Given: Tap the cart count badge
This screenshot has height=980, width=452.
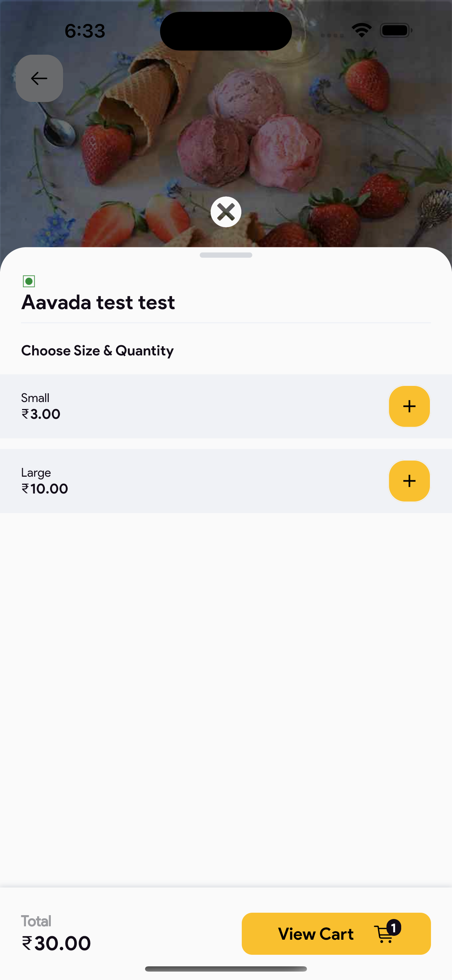Looking at the screenshot, I should [x=394, y=927].
